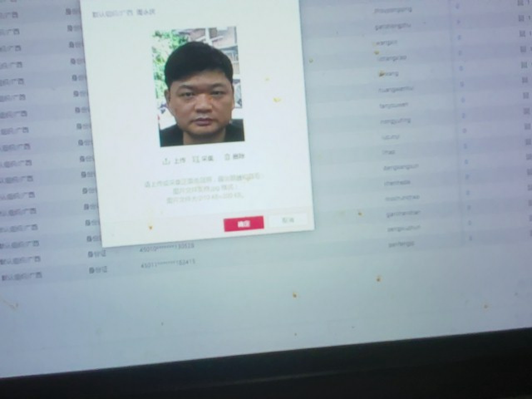
Task: Click the bottom-most username in the list
Action: (401, 244)
